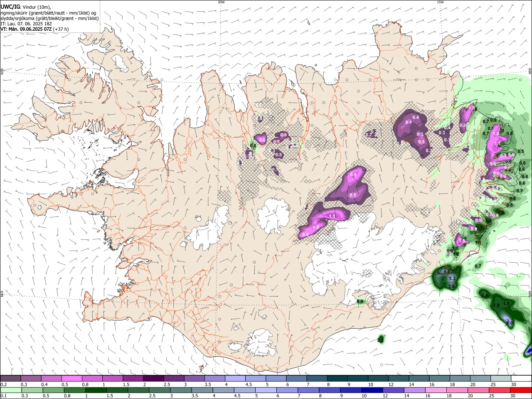
Task: Click the 20W longitude label at the top edge
Action: pos(221,2)
